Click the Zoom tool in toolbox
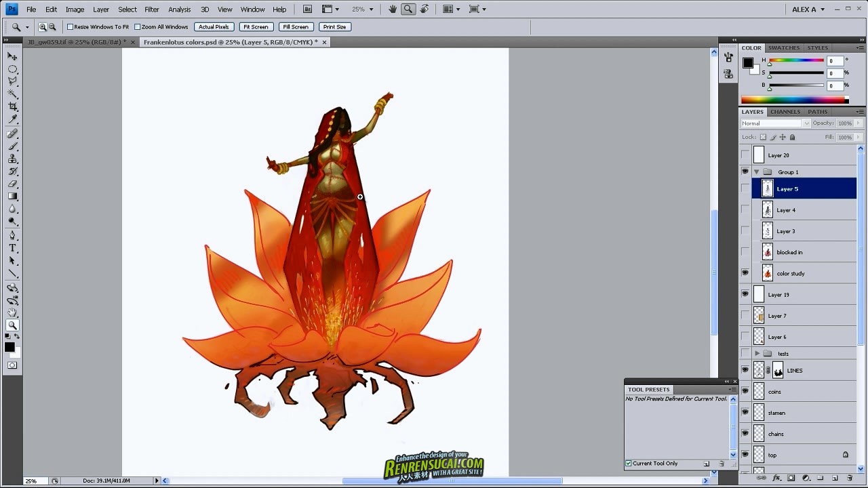The height and width of the screenshot is (488, 868). pos(12,325)
